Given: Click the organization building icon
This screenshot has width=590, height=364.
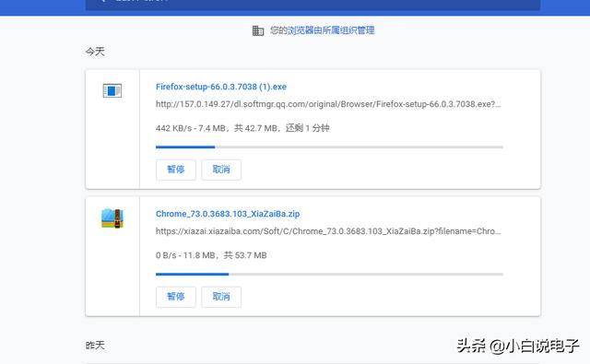Looking at the screenshot, I should (x=258, y=30).
